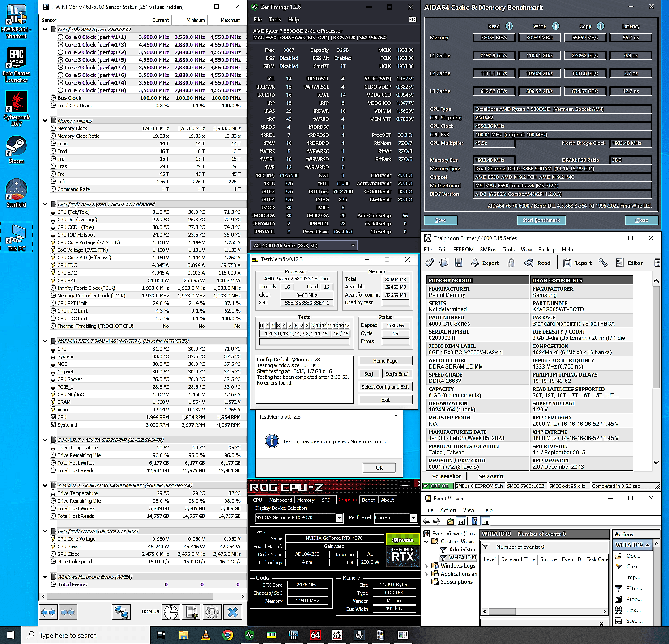Open Thaiphoon Burner SMBus menu
This screenshot has height=644, width=669.
click(488, 250)
